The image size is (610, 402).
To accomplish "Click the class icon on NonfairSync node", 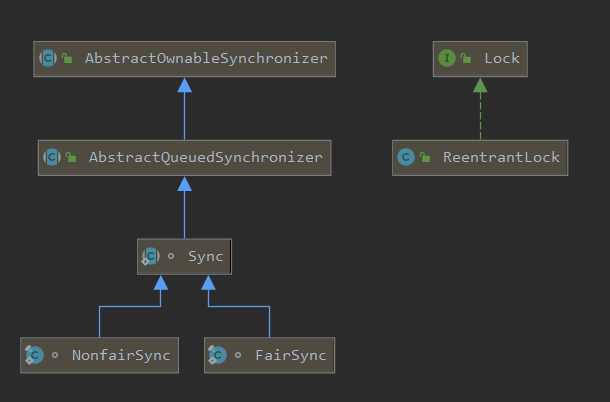I will 33,355.
